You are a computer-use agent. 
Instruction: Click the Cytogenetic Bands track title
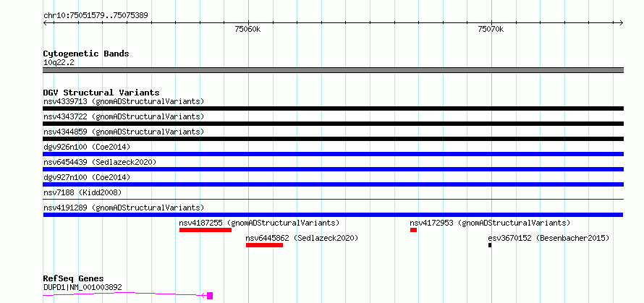pos(86,54)
